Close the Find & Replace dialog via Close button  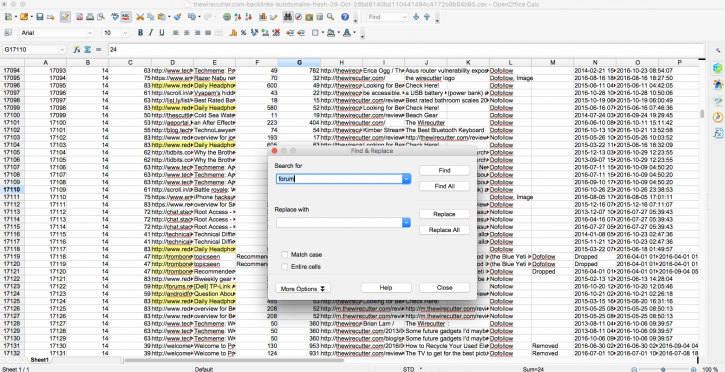point(444,288)
